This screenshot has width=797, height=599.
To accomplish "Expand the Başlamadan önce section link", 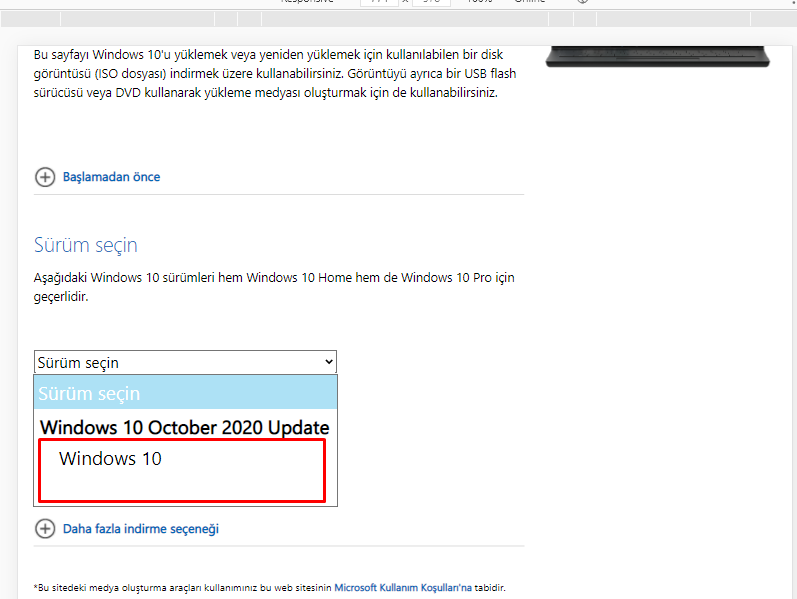I will click(x=111, y=177).
